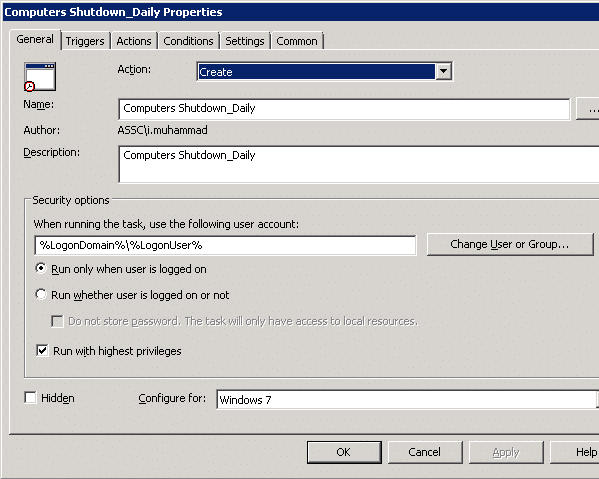This screenshot has height=479, width=599.
Task: Click into the Description text box
Action: point(359,164)
